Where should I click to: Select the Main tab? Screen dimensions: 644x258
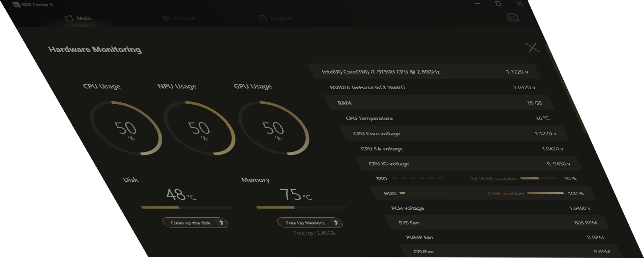click(79, 18)
